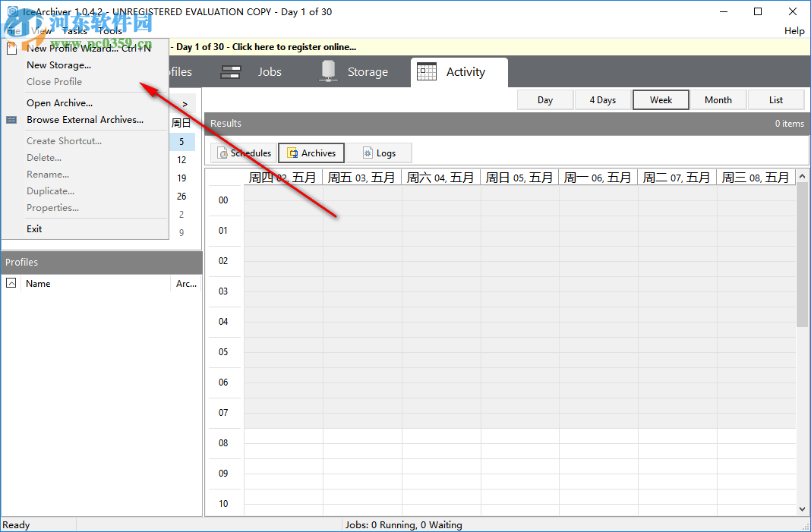This screenshot has height=532, width=811.
Task: Click Exit in the File menu
Action: click(x=85, y=228)
